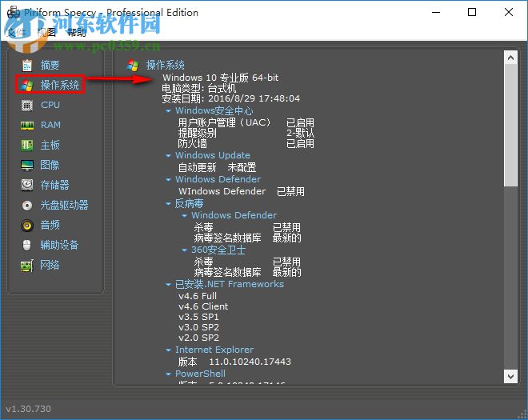Viewport: 528px width, 420px height.
Task: Click the vertical scrollbar thumb
Action: tap(510, 125)
